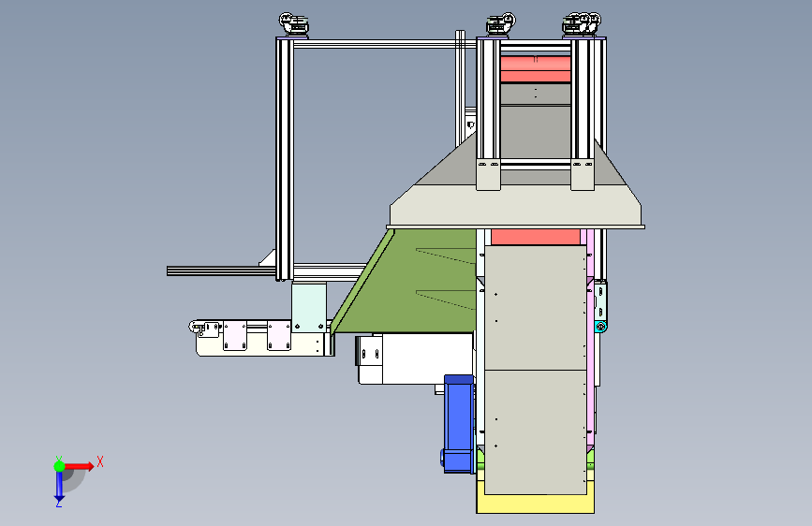
Task: Select the red panel between the top columns
Action: point(536,69)
